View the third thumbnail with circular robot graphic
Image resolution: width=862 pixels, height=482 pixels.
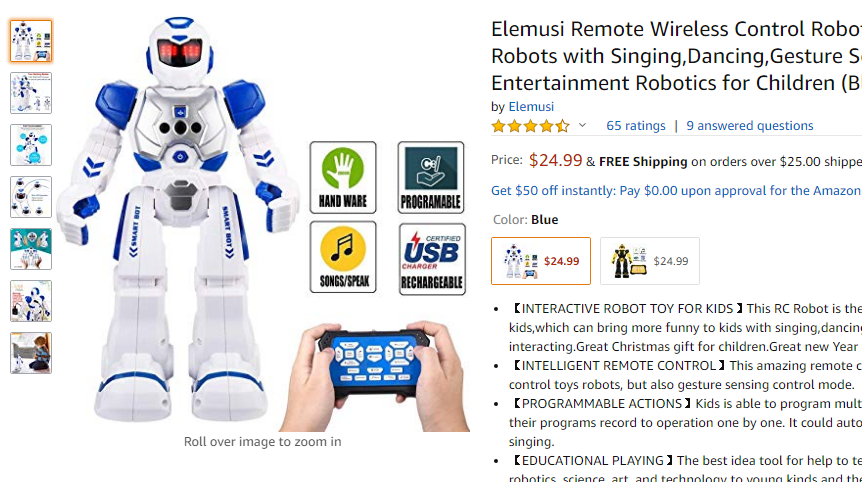[31, 145]
